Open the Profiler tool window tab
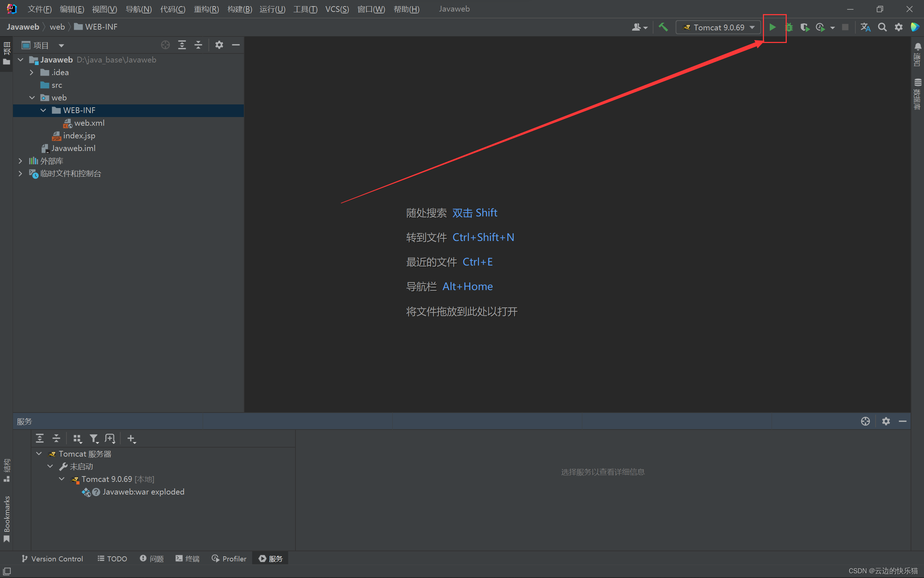 (x=229, y=559)
